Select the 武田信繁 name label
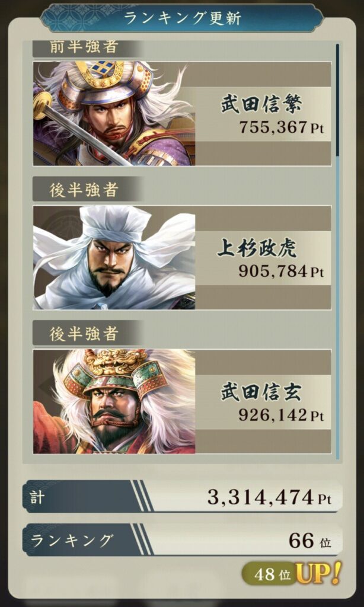The image size is (364, 607). coord(261,104)
